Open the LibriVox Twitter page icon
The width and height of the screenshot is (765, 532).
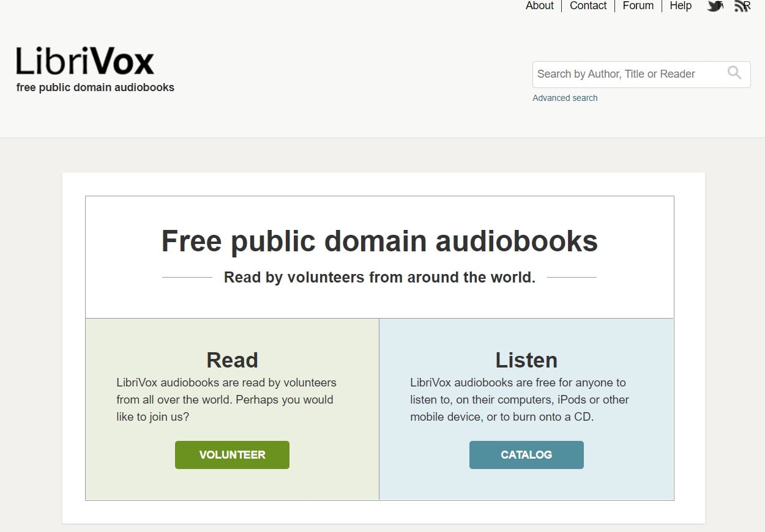pos(715,6)
